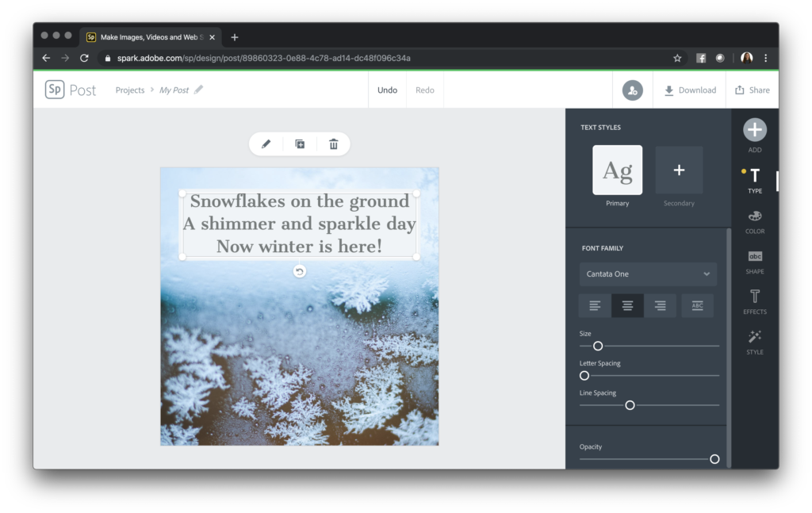Toggle uppercase with the ABC button
Image resolution: width=812 pixels, height=513 pixels.
(x=697, y=305)
